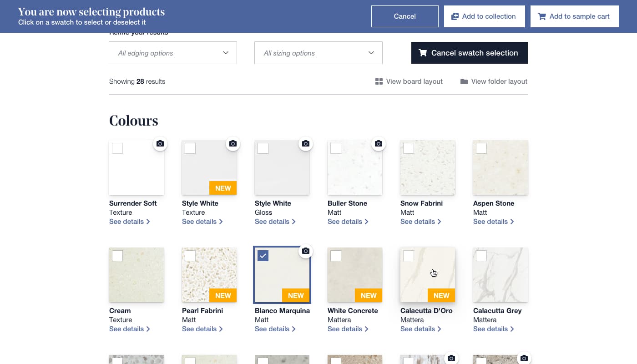Tick the White Concrete checkbox
Viewport: 637px width, 364px height.
pos(336,256)
